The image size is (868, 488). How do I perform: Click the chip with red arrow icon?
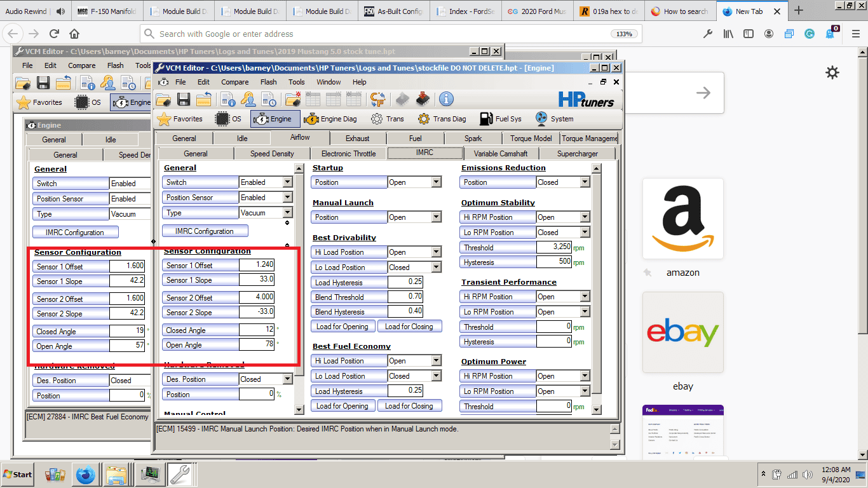(422, 99)
